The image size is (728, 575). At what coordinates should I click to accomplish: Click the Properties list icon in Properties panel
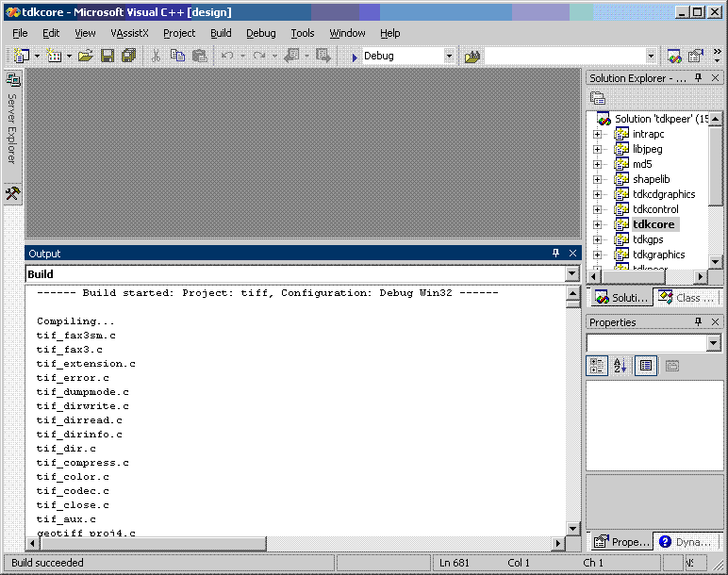click(646, 366)
